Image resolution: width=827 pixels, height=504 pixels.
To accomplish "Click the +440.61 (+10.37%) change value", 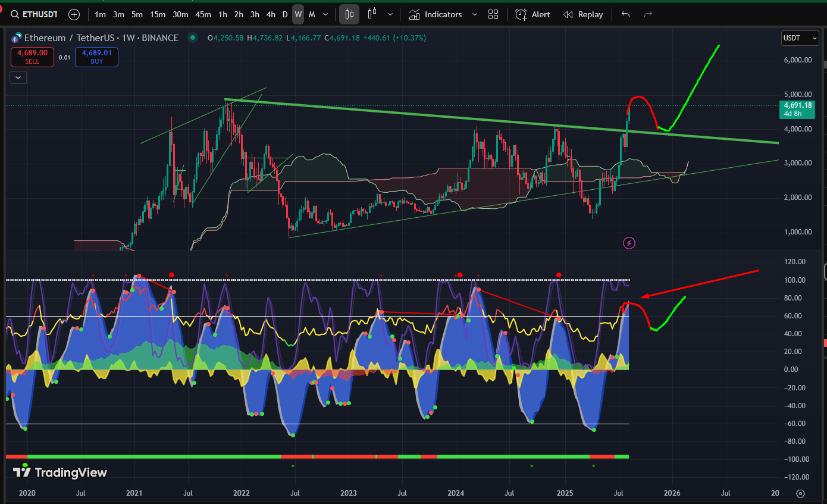I will [395, 38].
